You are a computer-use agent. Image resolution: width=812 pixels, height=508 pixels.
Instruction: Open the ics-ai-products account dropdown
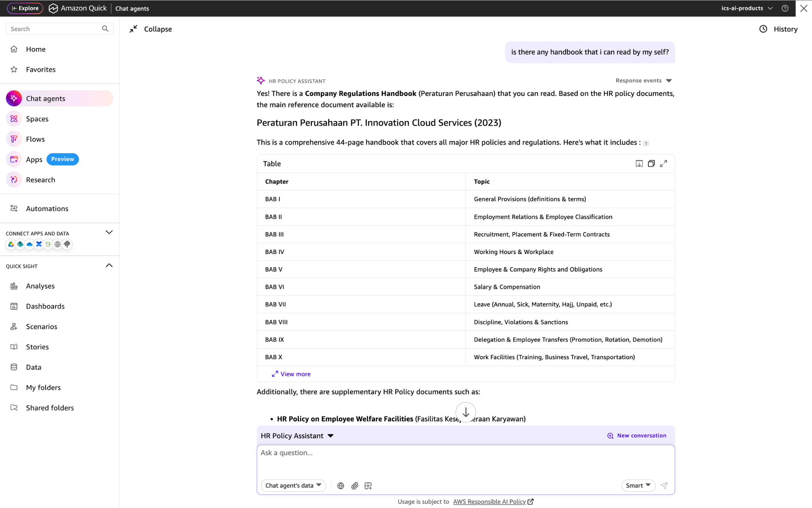pos(747,8)
